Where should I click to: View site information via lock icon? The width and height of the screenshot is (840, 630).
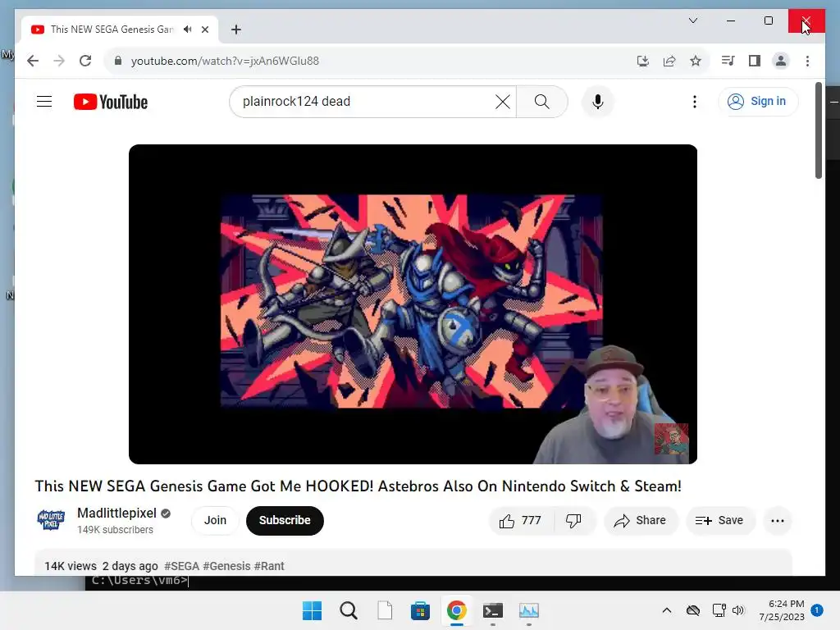point(118,61)
